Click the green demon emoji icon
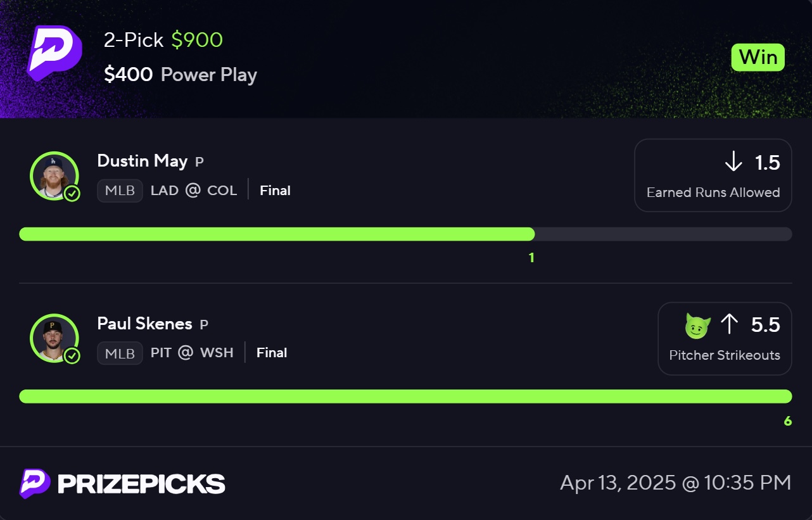 pos(697,326)
